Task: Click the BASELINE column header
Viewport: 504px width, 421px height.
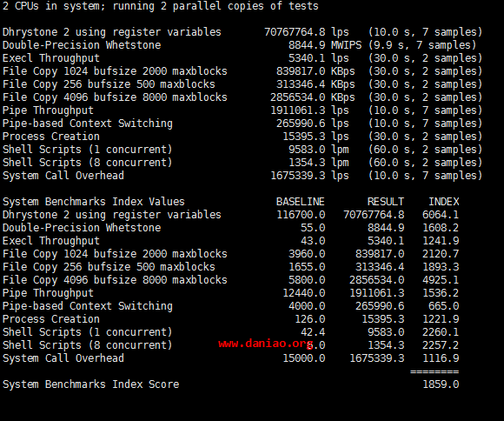Action: (x=300, y=202)
